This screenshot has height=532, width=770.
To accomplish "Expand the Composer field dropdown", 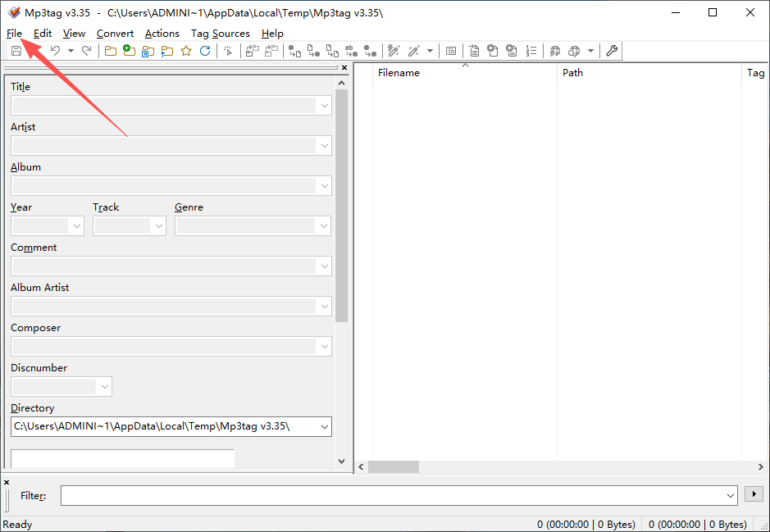I will (x=324, y=347).
